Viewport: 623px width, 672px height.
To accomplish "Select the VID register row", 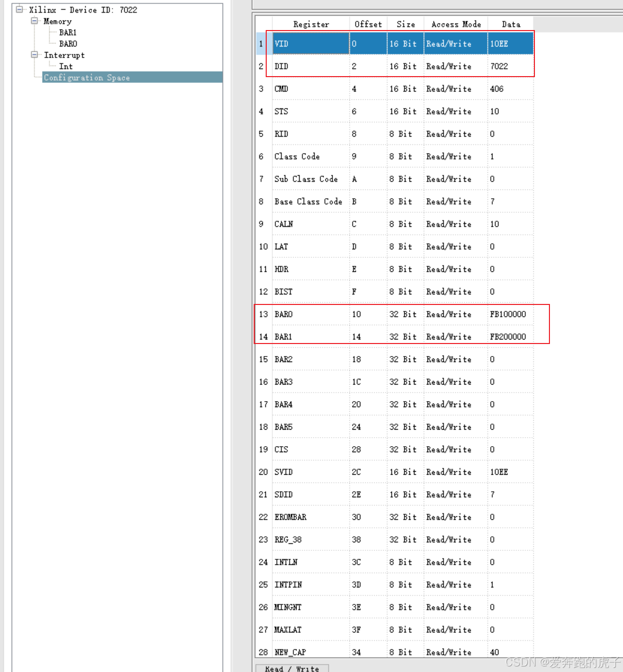I will [403, 44].
